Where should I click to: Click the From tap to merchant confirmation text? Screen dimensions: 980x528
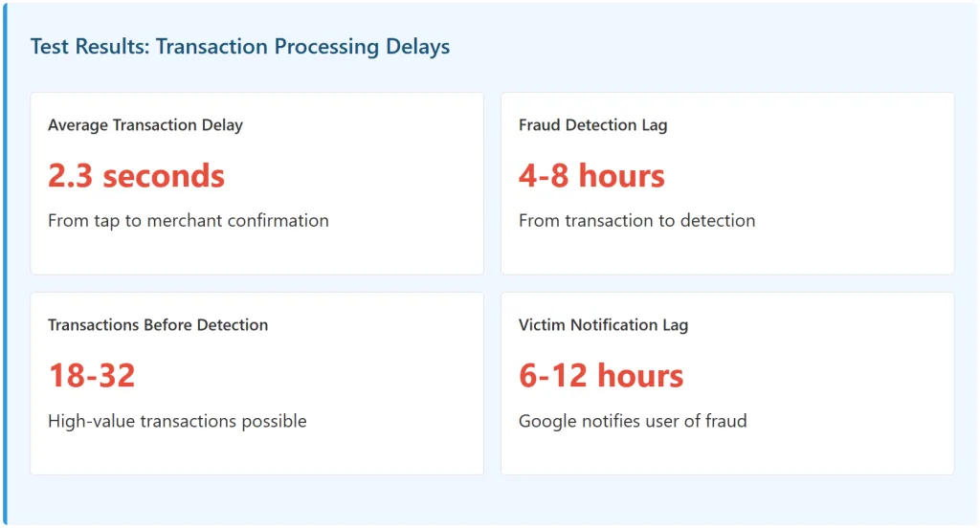click(189, 221)
